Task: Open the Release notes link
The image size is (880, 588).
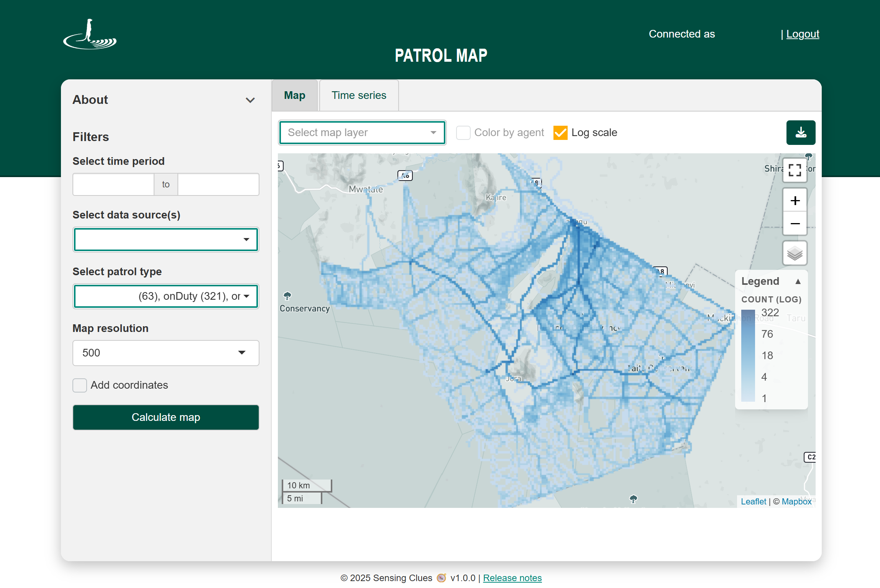Action: [x=512, y=578]
